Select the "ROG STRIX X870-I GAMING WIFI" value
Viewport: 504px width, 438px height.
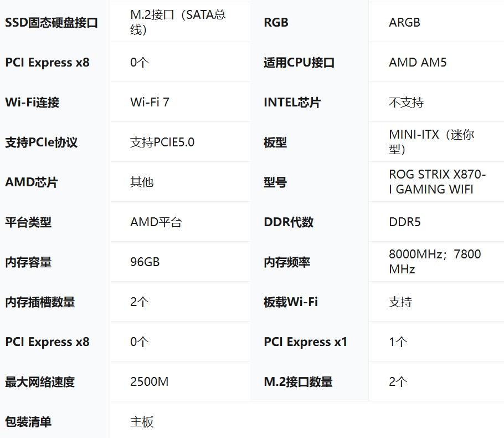[437, 182]
